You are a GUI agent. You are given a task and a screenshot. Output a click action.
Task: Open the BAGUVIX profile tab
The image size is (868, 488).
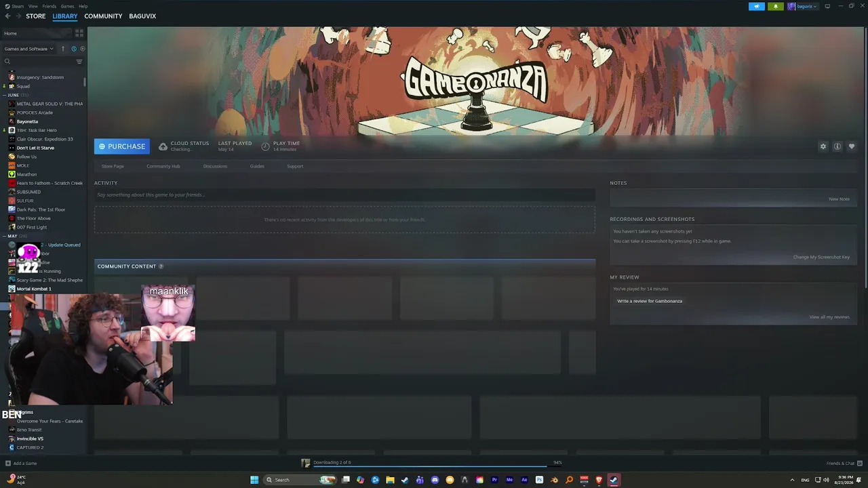142,16
